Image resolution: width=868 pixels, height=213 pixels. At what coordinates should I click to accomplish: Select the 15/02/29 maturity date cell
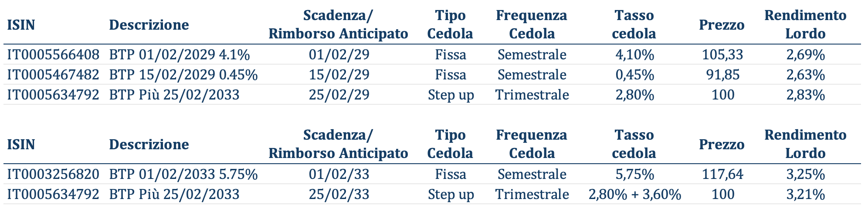[339, 75]
